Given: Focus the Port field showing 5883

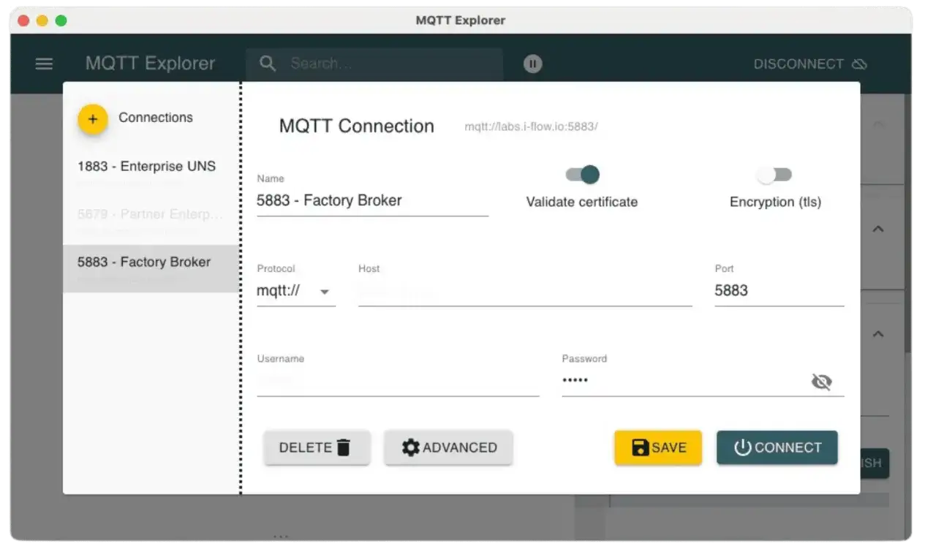Looking at the screenshot, I should pyautogui.click(x=780, y=291).
